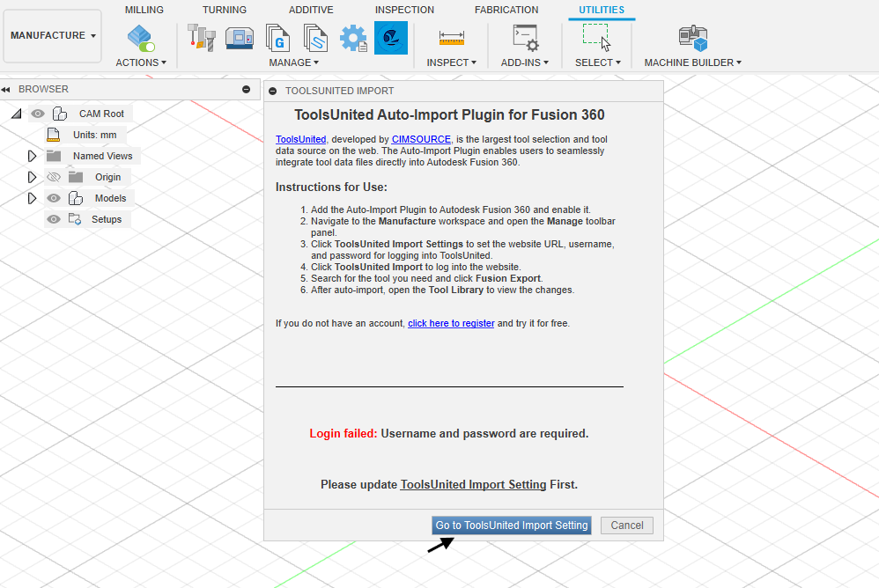Open the Template Library icon
879x588 pixels.
point(315,38)
